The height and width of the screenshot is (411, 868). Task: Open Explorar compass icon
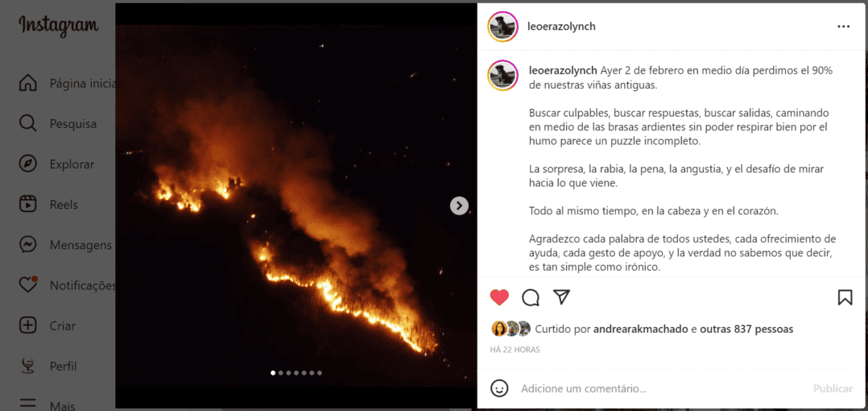coord(27,164)
